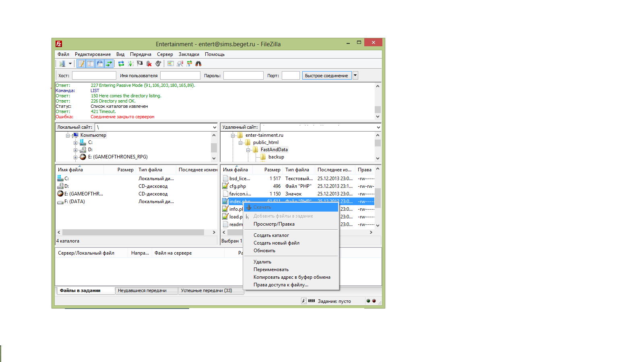
Task: Sort remote files by Тип файла column
Action: 299,170
